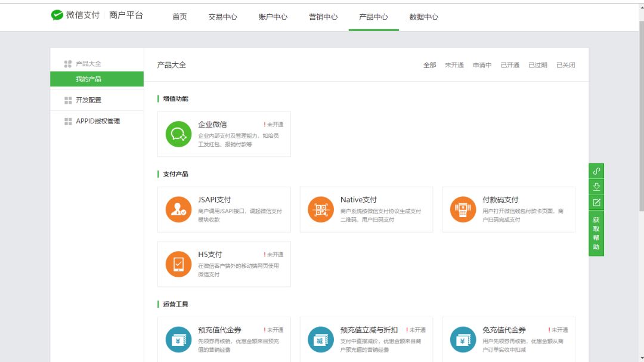Open the 首页 navigation tab

179,17
